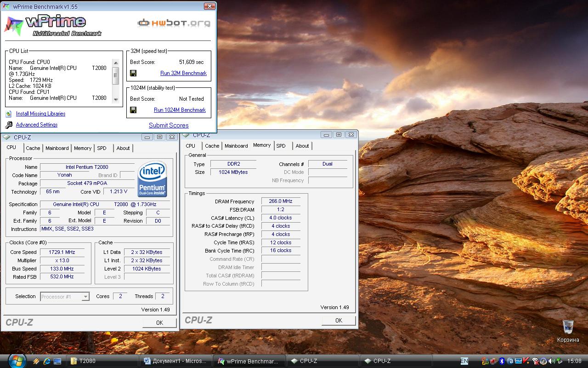Switch to Mainboard tab in left CPU-Z window

57,148
